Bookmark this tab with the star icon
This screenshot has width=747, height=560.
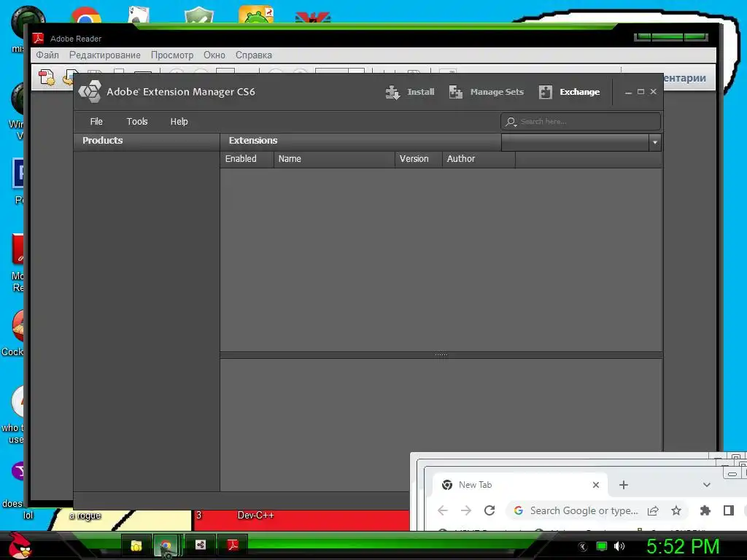[x=676, y=510]
